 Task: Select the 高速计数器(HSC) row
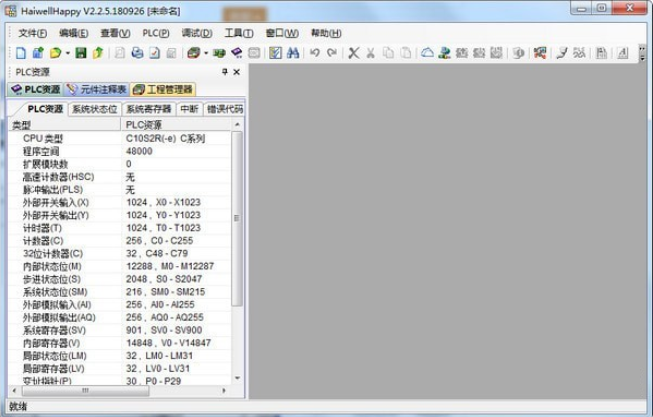(x=120, y=177)
